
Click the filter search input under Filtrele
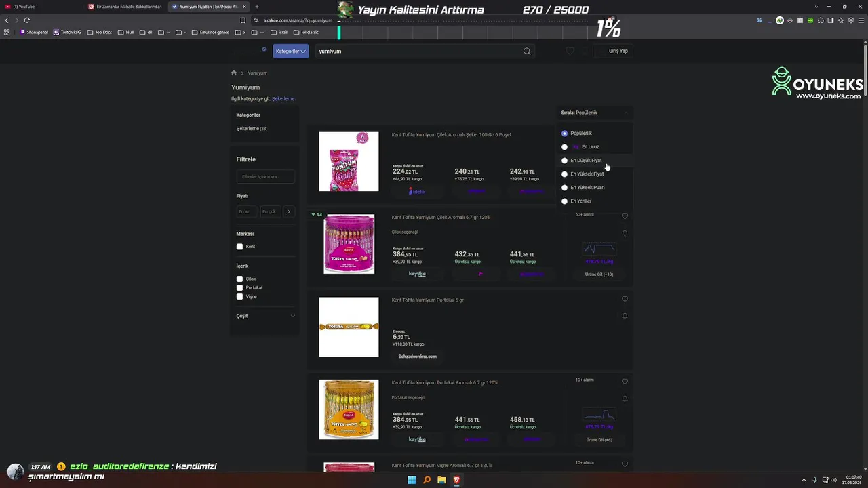click(266, 177)
